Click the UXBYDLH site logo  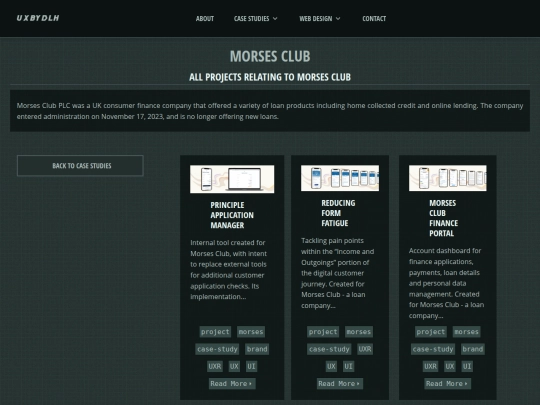coord(38,18)
